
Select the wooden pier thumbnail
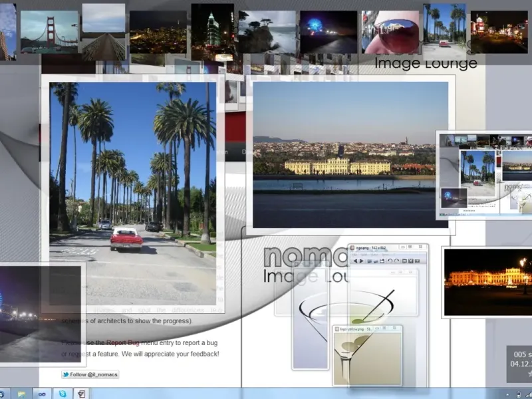coord(104,32)
